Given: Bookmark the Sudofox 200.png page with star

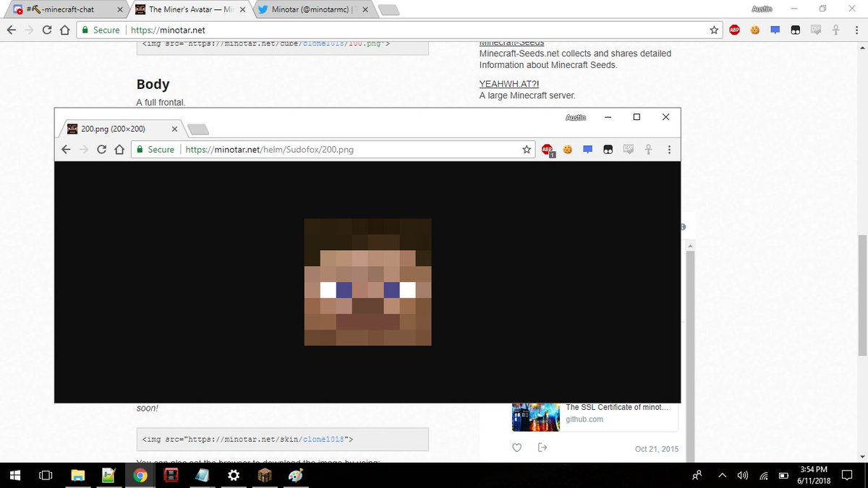Looking at the screenshot, I should pyautogui.click(x=527, y=150).
